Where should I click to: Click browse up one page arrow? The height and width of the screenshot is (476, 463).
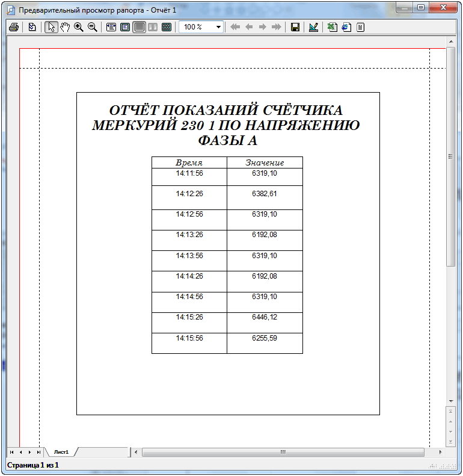[451, 422]
